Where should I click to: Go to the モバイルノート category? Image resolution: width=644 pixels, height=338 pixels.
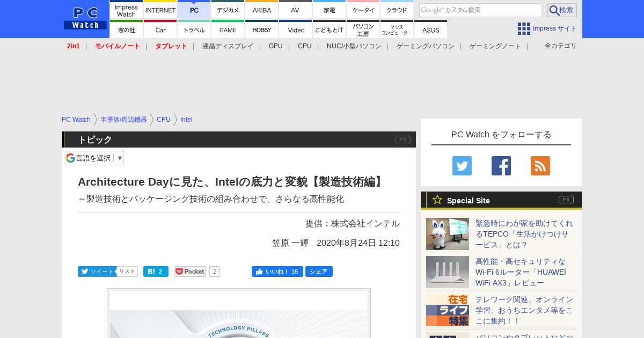118,46
